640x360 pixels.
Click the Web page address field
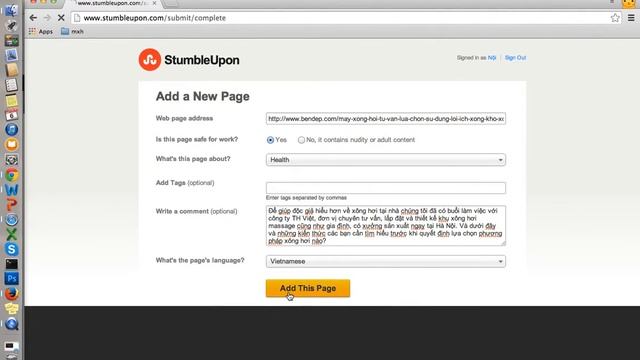386,119
